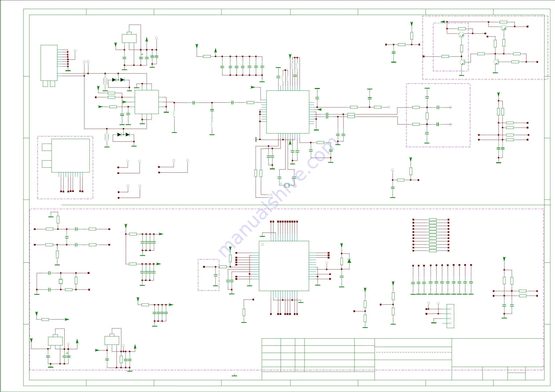Click the voltage regulator block at the top

point(129,38)
